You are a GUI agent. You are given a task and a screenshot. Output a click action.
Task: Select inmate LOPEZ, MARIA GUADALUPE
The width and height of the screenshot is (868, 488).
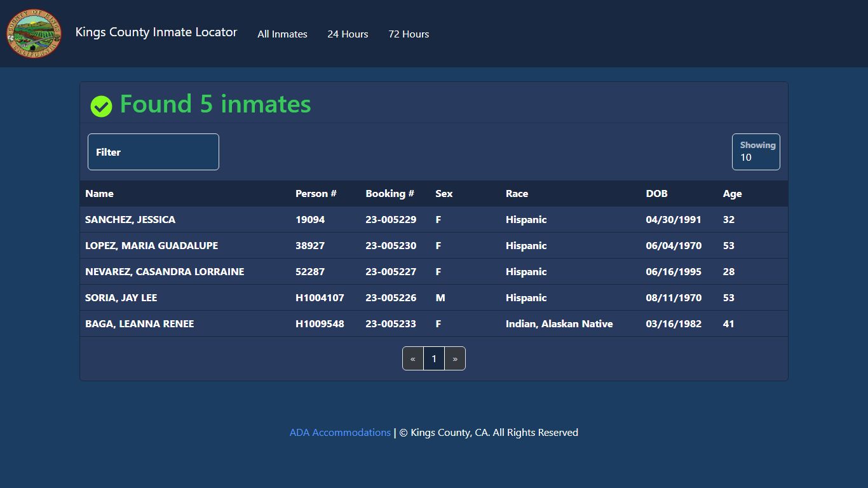click(x=151, y=246)
